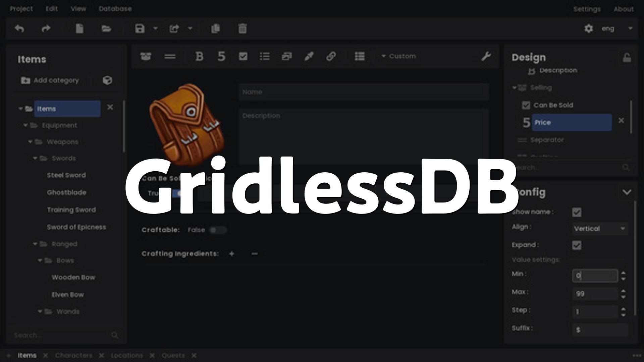Screen dimensions: 644x362
Task: Add an image gallery field icon
Action: [287, 56]
